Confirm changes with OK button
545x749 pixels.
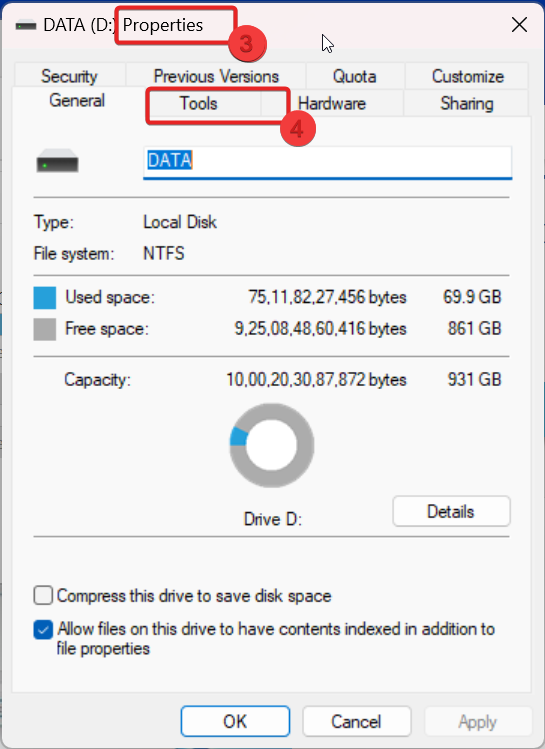235,721
